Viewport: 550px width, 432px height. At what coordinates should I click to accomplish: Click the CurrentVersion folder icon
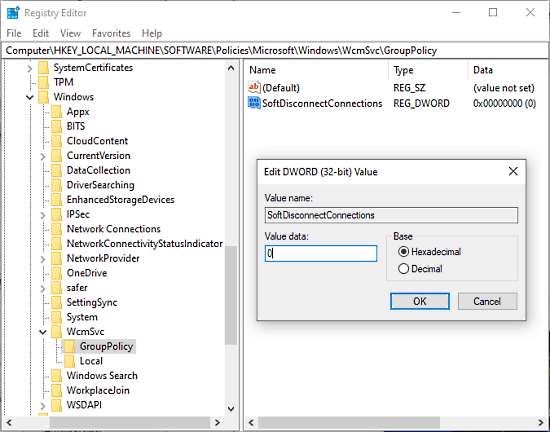(56, 156)
